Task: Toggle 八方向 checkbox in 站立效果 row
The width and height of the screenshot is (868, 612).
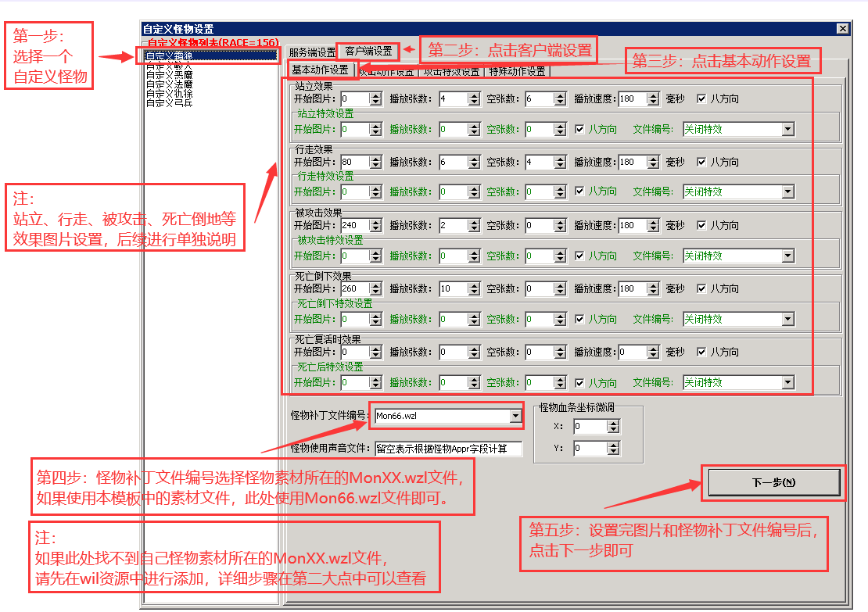Action: click(701, 98)
